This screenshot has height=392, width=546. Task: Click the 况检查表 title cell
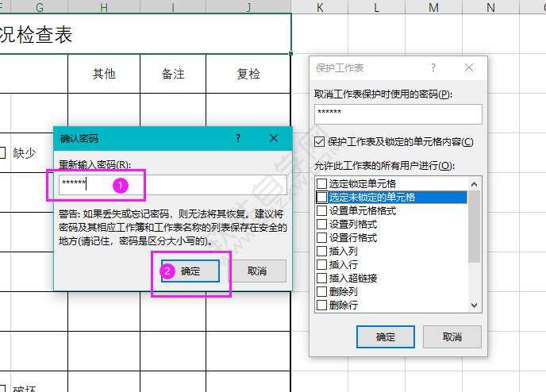click(x=145, y=34)
